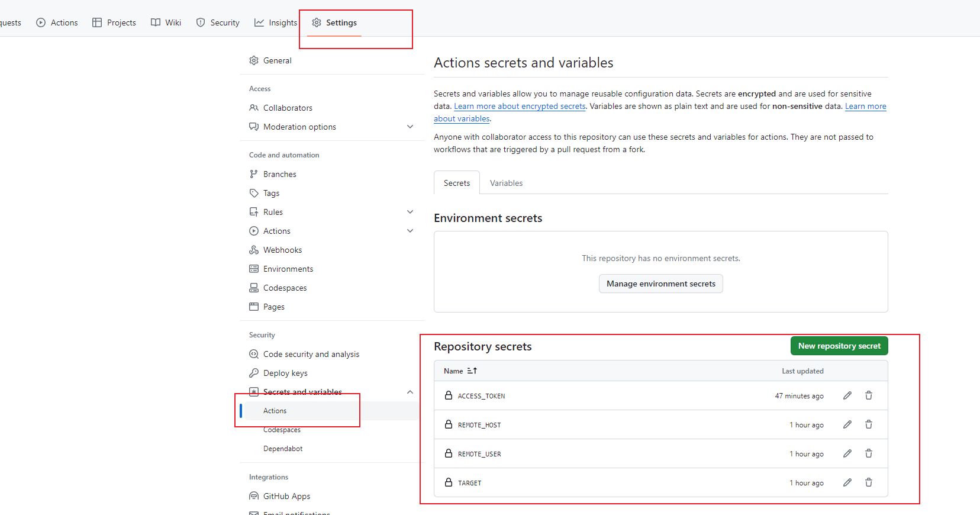Image resolution: width=980 pixels, height=515 pixels.
Task: Click the lock icon beside ACCESS_TOKEN
Action: pyautogui.click(x=449, y=395)
